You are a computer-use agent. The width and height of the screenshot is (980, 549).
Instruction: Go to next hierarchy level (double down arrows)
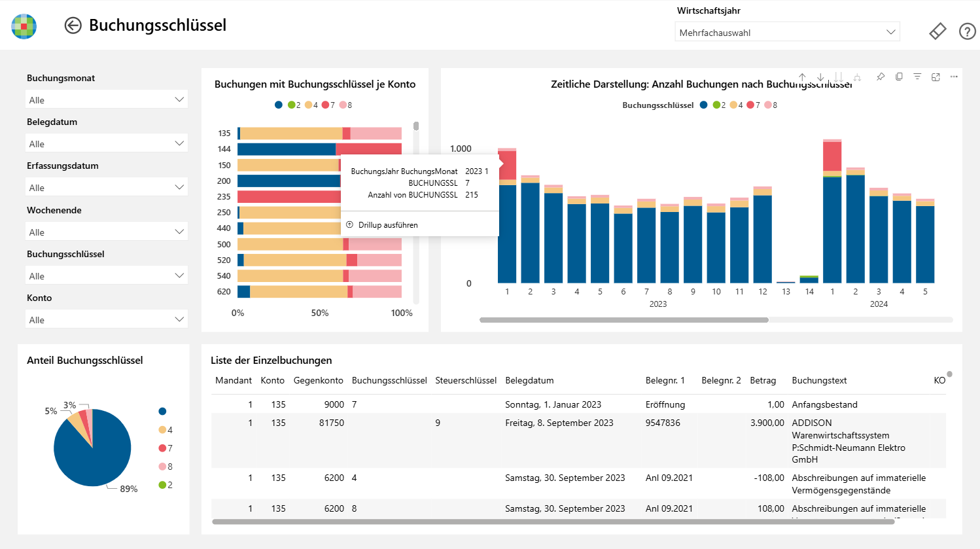839,77
